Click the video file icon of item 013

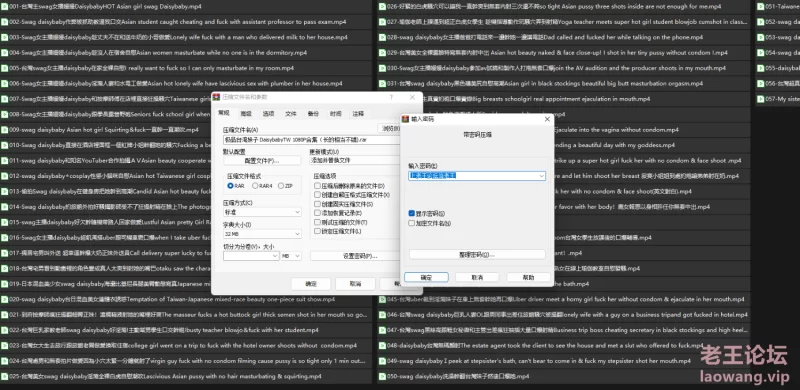[5, 191]
